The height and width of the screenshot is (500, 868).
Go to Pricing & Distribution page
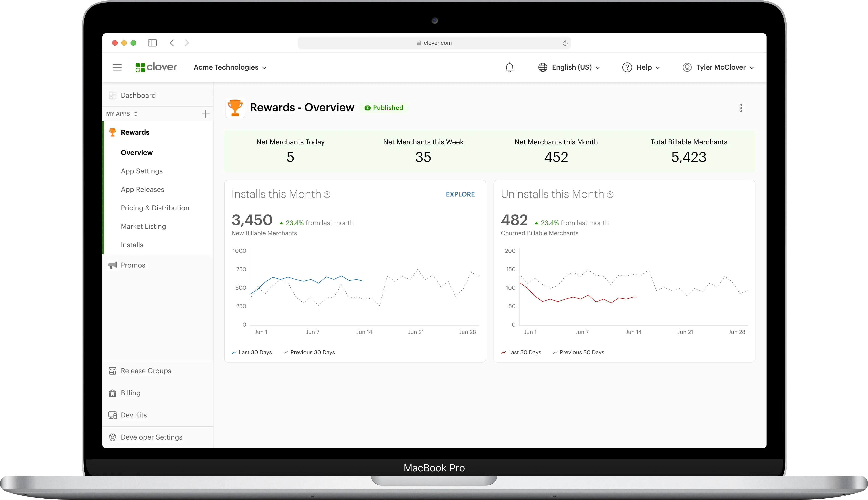tap(155, 208)
